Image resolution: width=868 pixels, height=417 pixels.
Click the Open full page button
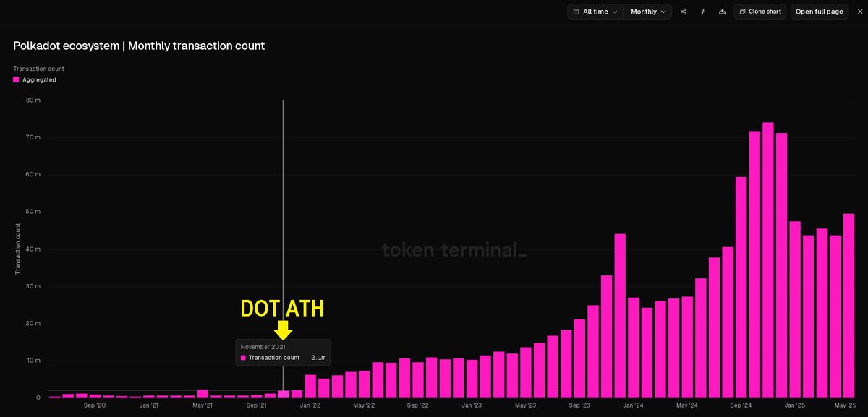819,12
